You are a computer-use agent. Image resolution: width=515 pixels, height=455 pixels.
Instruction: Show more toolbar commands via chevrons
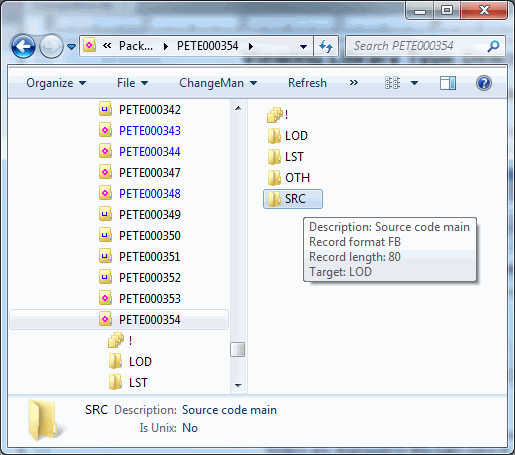[354, 83]
